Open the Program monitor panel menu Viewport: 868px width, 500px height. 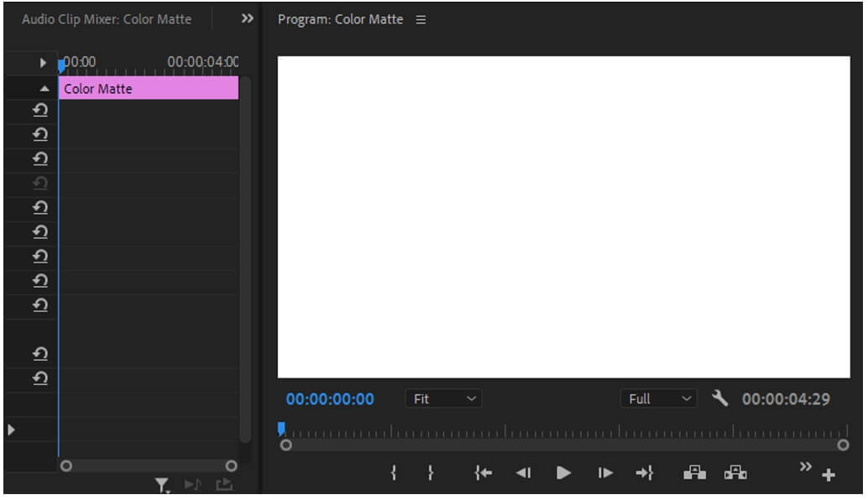421,18
